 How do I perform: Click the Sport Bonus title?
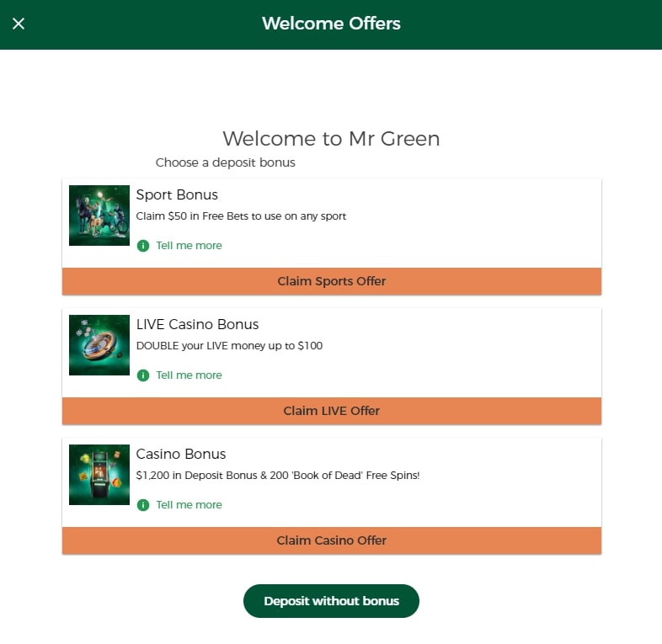(177, 195)
